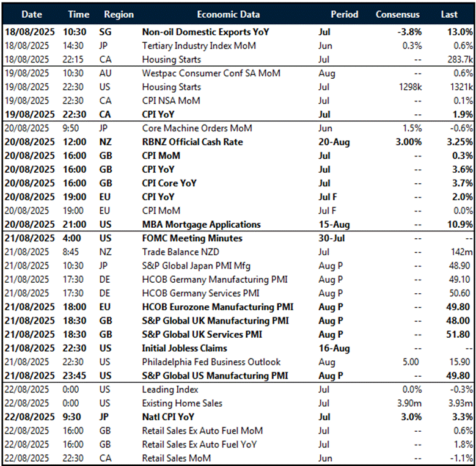The image size is (476, 466).
Task: Click the Tertiary Industry Index MoM entry
Action: tap(199, 46)
